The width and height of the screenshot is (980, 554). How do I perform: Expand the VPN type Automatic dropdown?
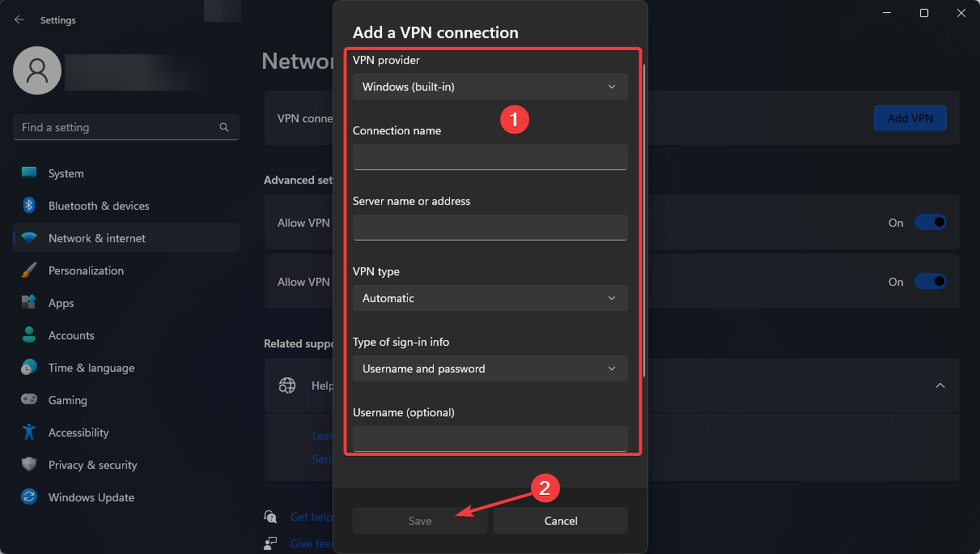coord(490,298)
